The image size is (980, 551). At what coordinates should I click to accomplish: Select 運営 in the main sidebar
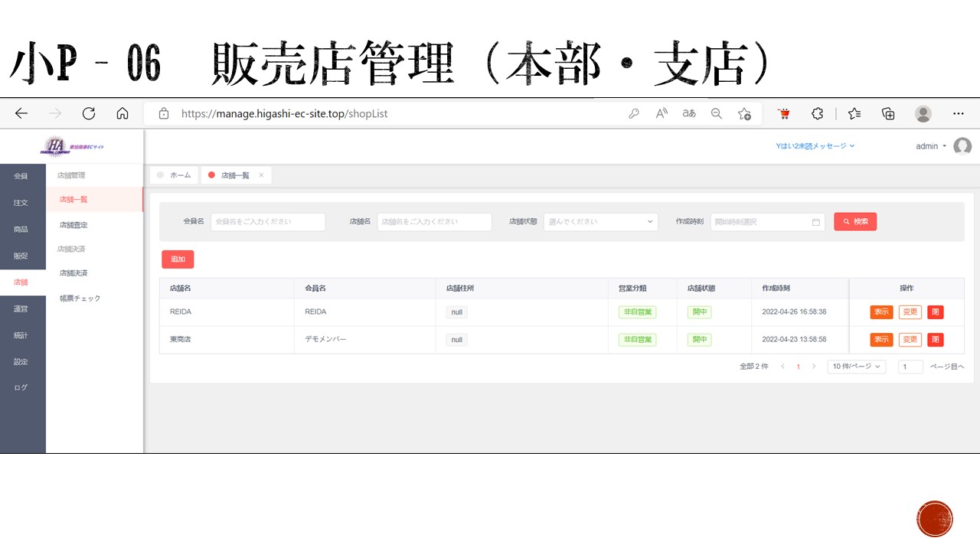21,309
